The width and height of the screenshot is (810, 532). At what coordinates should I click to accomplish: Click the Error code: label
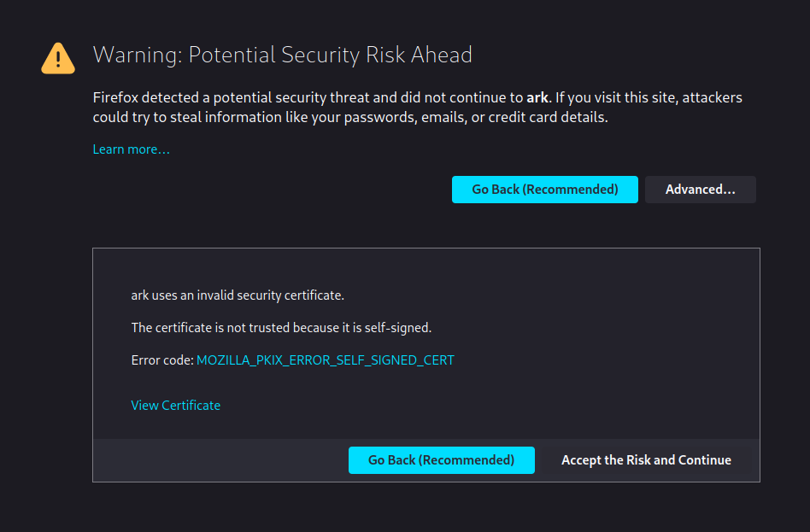click(162, 360)
